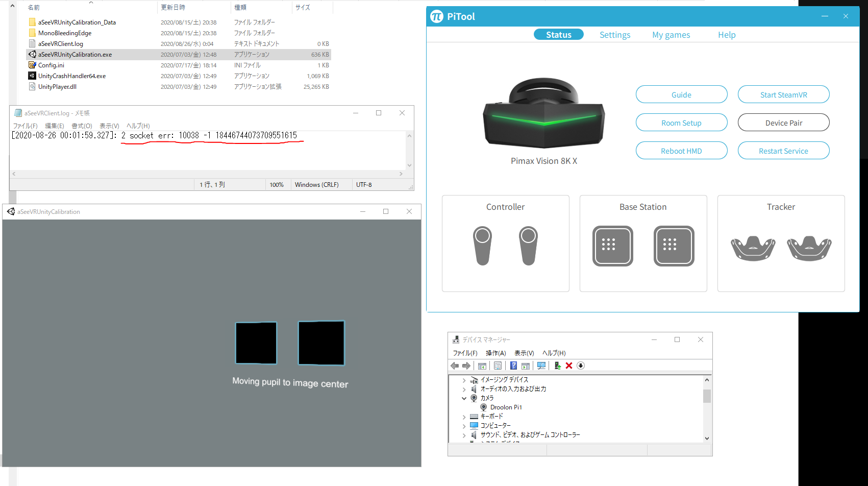Click the red X uninstall device icon
Screen dimensions: 868x486
pyautogui.click(x=569, y=366)
